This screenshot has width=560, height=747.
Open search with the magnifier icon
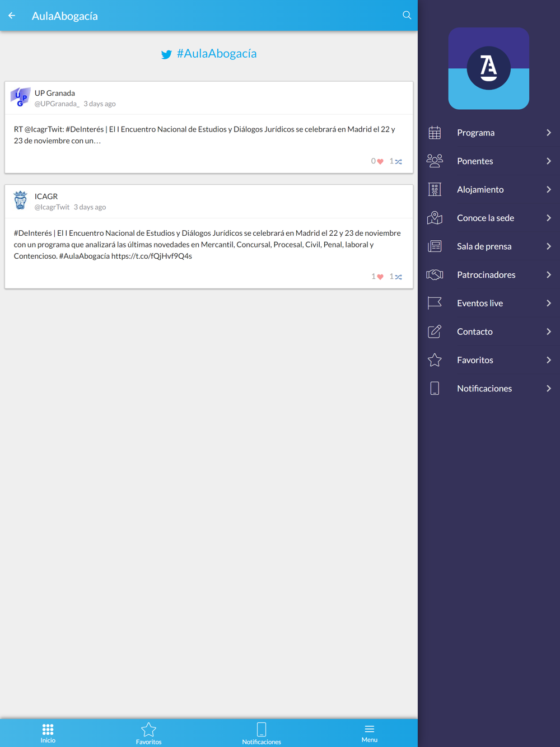(x=407, y=15)
